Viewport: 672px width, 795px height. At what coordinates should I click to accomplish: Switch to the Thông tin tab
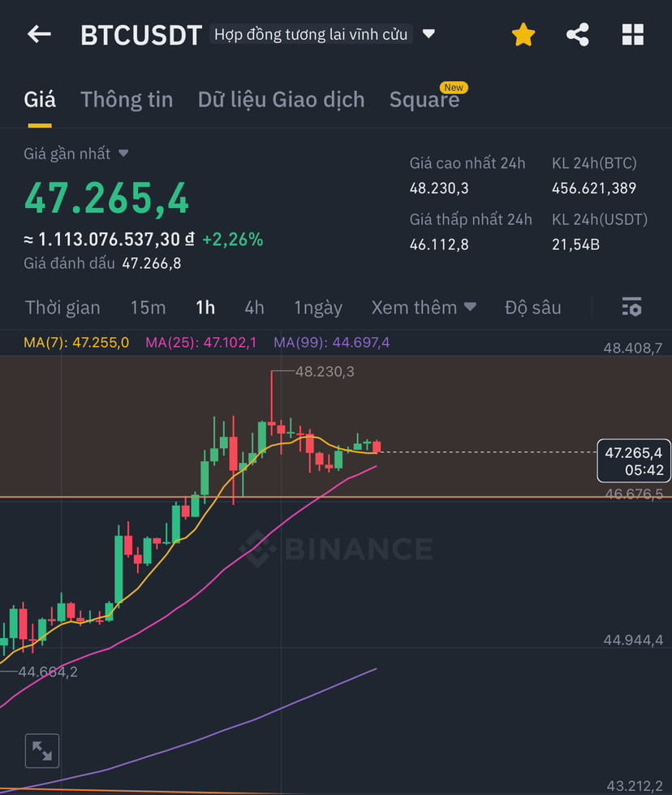coord(127,99)
